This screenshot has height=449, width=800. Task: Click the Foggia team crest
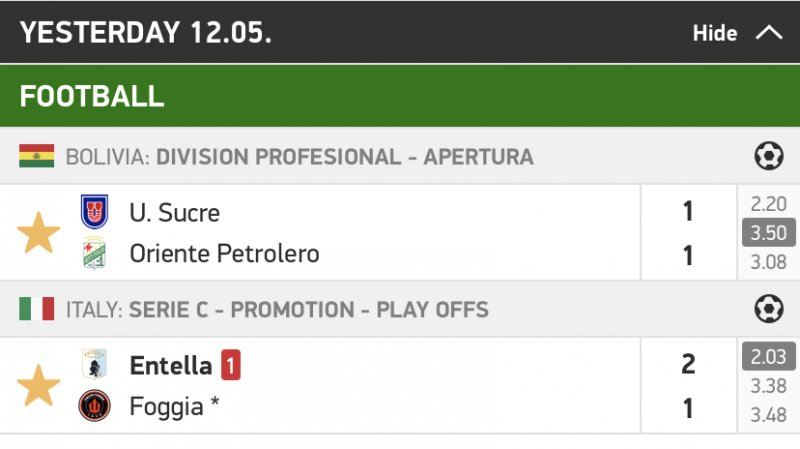point(95,406)
